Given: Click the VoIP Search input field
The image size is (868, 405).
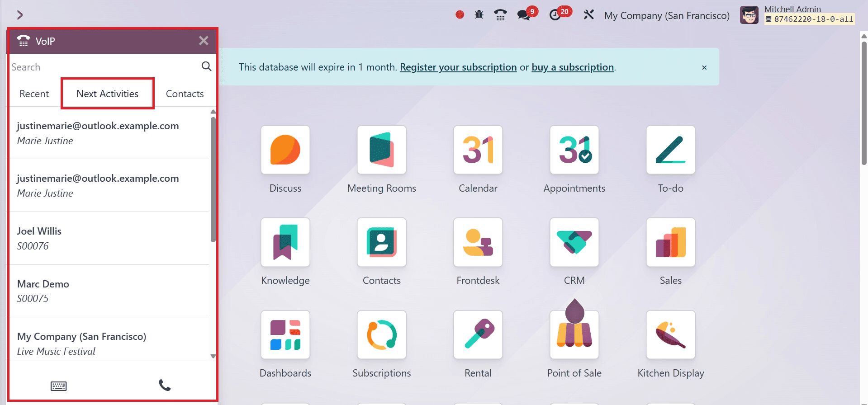Looking at the screenshot, I should [104, 67].
